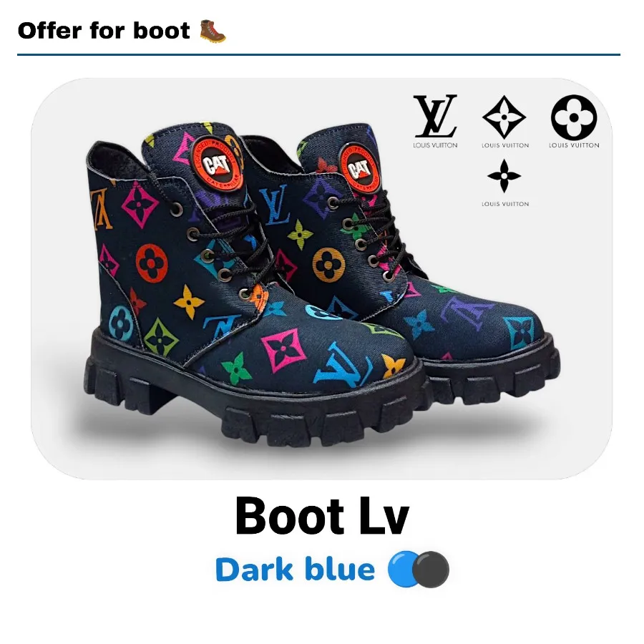Click the 'Boot Lv' product title
Viewport: 644px width, 644px height.
coord(323,516)
